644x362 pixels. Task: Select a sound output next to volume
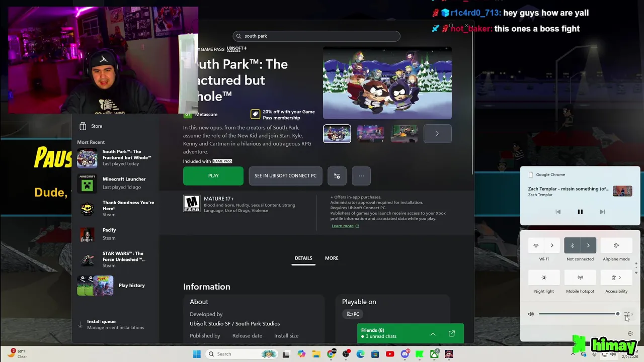[x=628, y=314]
